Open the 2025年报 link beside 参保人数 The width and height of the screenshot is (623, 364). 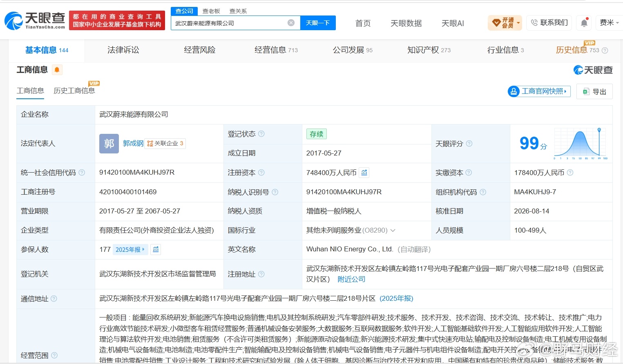(130, 249)
